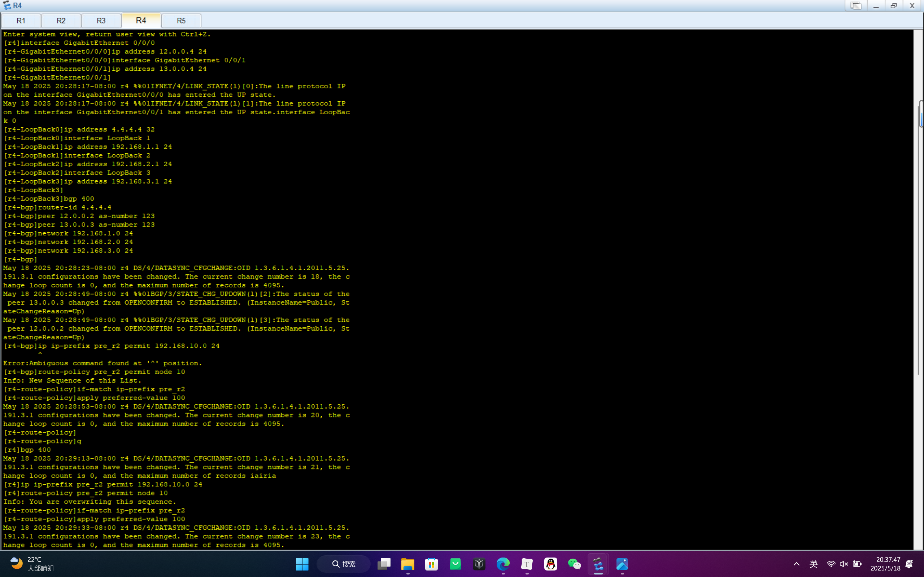Screen dimensions: 924x577
Task: Click the eNSP icon in title bar
Action: pyautogui.click(x=7, y=5)
